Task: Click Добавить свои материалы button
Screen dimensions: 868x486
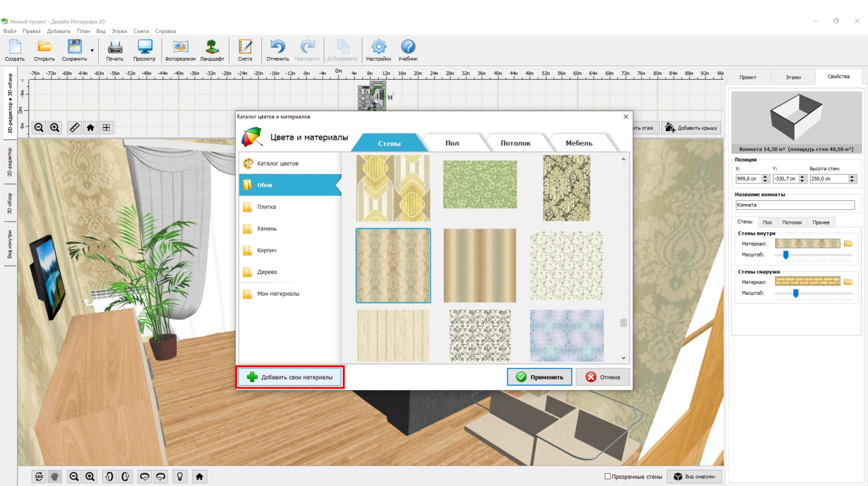Action: click(290, 377)
